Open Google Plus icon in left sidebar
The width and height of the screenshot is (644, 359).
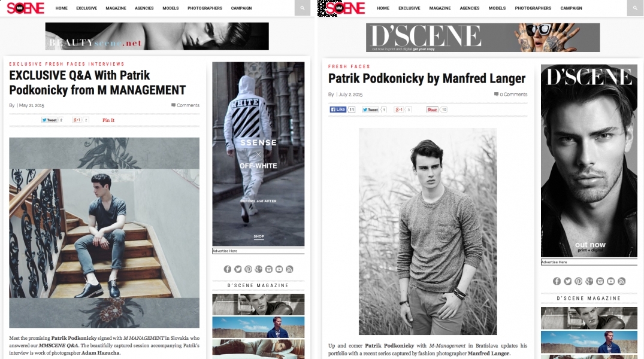(258, 269)
